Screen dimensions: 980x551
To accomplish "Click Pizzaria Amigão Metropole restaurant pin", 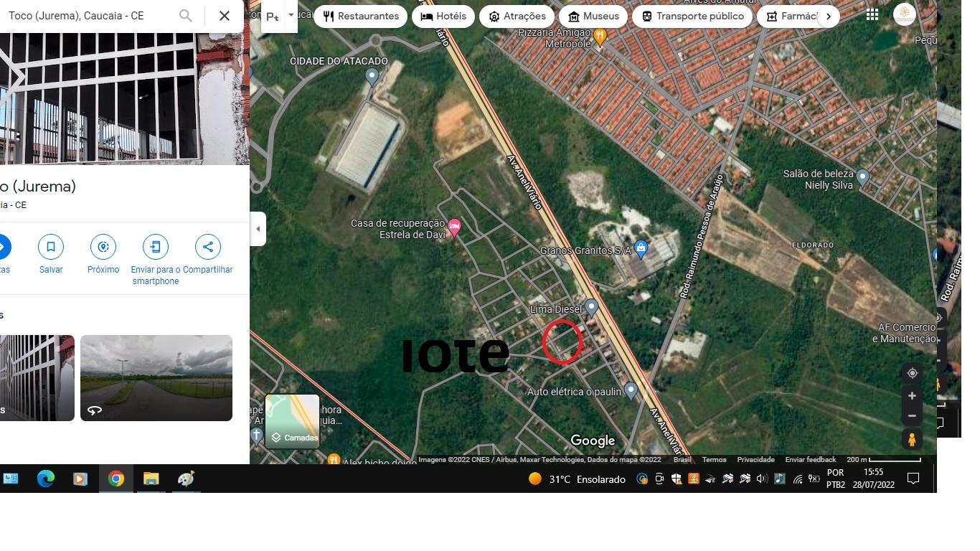I will point(601,36).
